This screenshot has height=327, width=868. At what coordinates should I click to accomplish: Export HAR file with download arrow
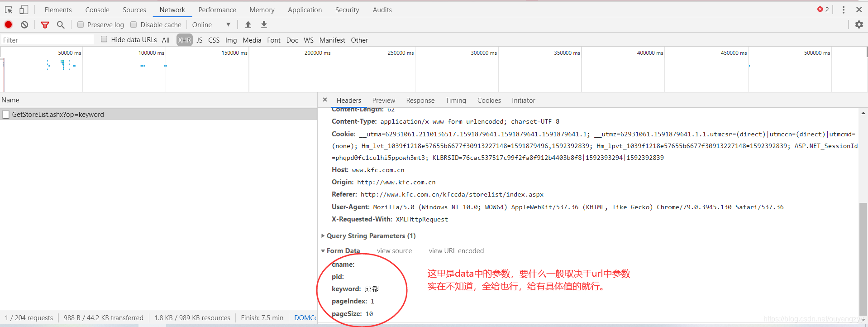click(264, 24)
